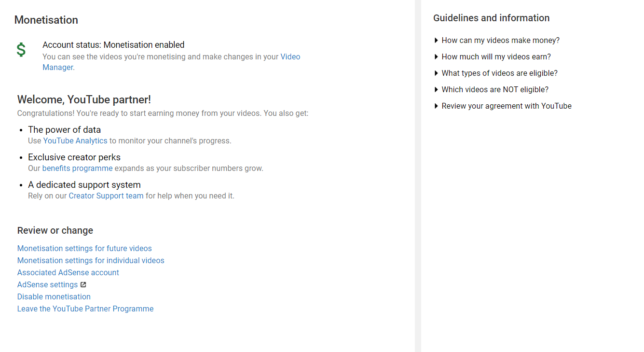Expand 'How much will my videos earn?'
This screenshot has width=644, height=352.
point(492,57)
